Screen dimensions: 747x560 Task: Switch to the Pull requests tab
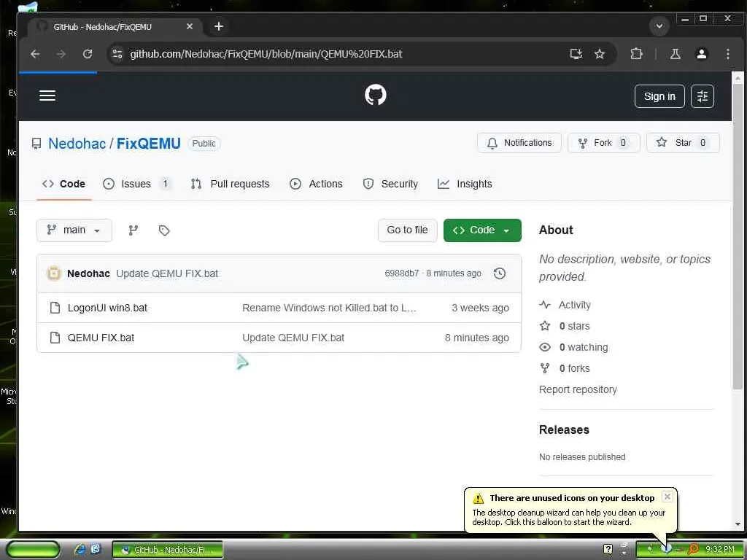click(x=230, y=184)
